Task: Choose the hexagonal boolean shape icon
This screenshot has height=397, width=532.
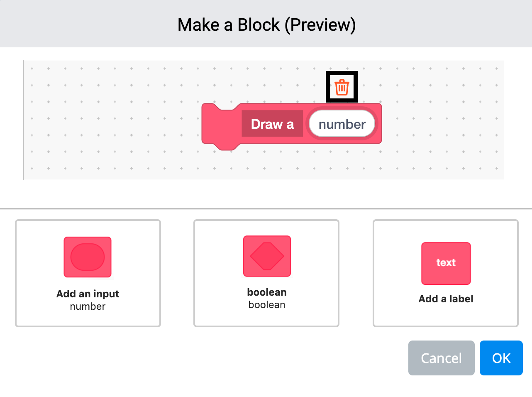Action: [267, 256]
